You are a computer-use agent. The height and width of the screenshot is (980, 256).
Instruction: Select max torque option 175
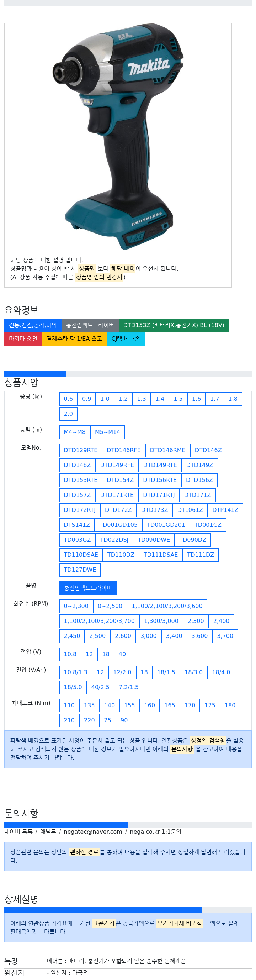pyautogui.click(x=210, y=705)
